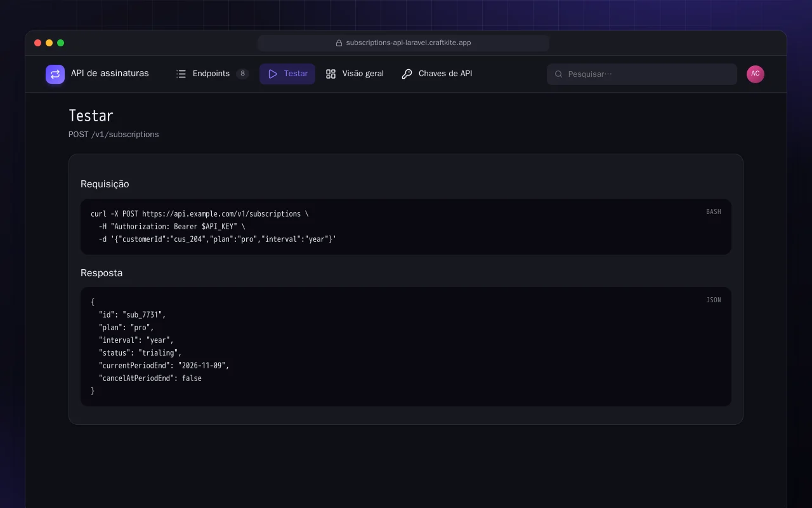Click the API de assinaturas title

point(110,73)
